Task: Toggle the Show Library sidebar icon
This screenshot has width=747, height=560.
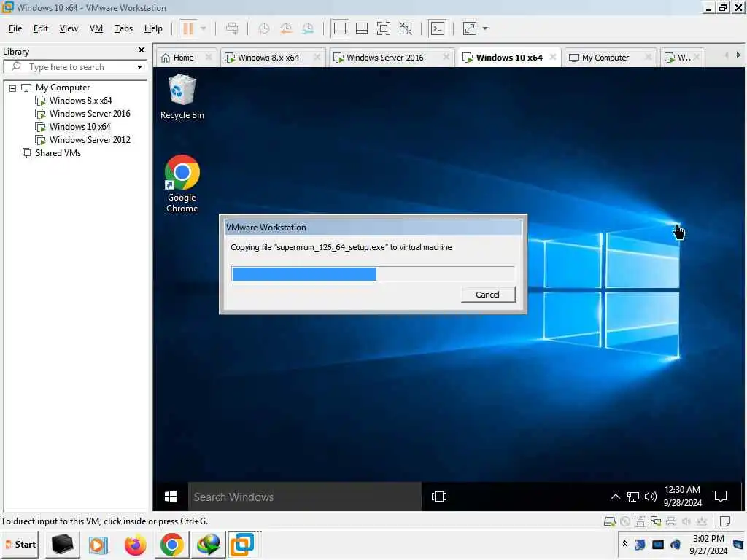Action: pos(340,28)
